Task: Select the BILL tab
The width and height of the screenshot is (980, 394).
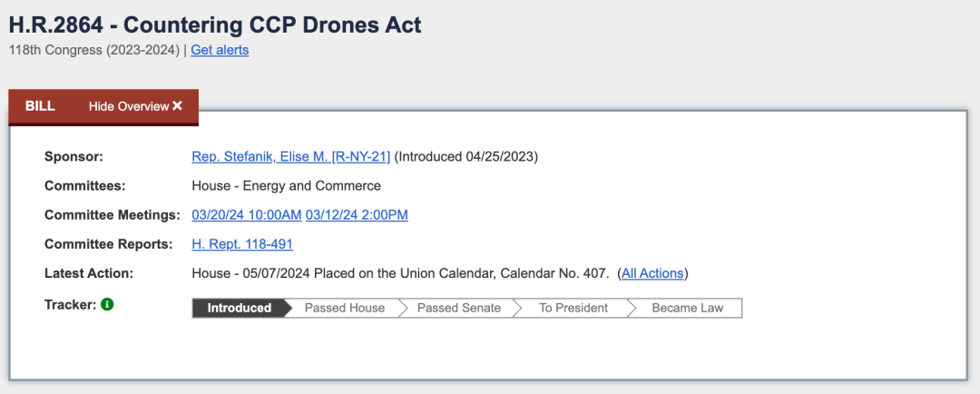Action: pyautogui.click(x=40, y=106)
